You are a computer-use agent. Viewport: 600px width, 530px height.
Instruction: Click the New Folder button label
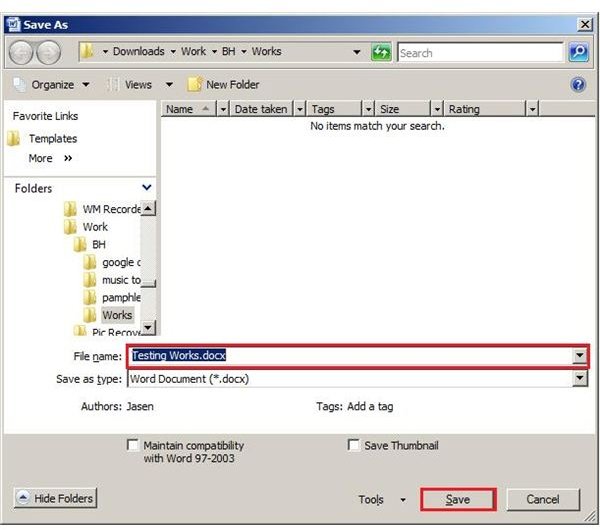coord(233,85)
